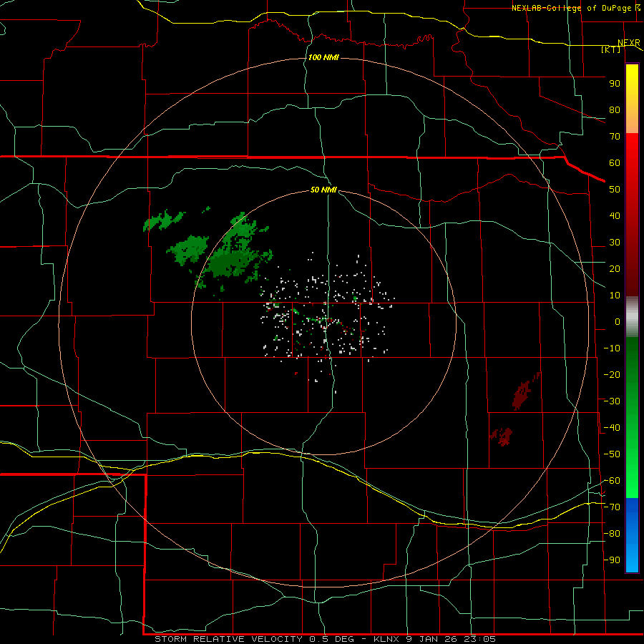Click the 60 knot scale value
Image resolution: width=644 pixels, height=644 pixels.
click(615, 163)
